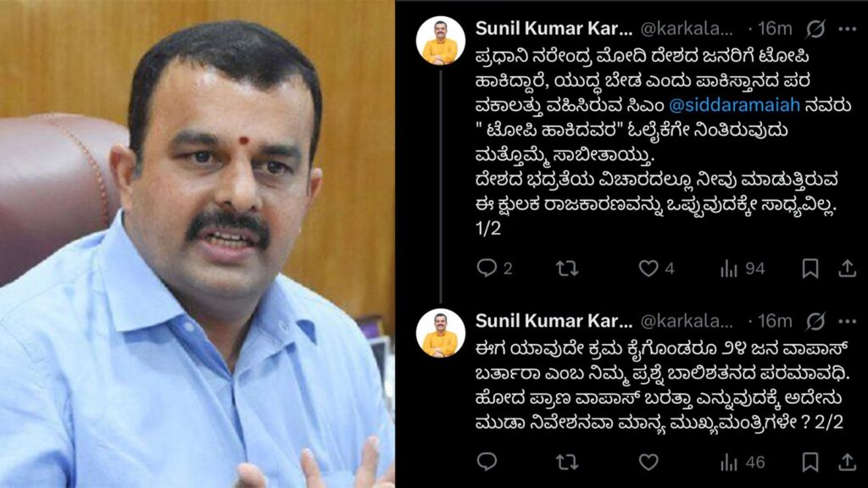Bookmark the second tweet
Screen dimensions: 868x488
[810, 462]
